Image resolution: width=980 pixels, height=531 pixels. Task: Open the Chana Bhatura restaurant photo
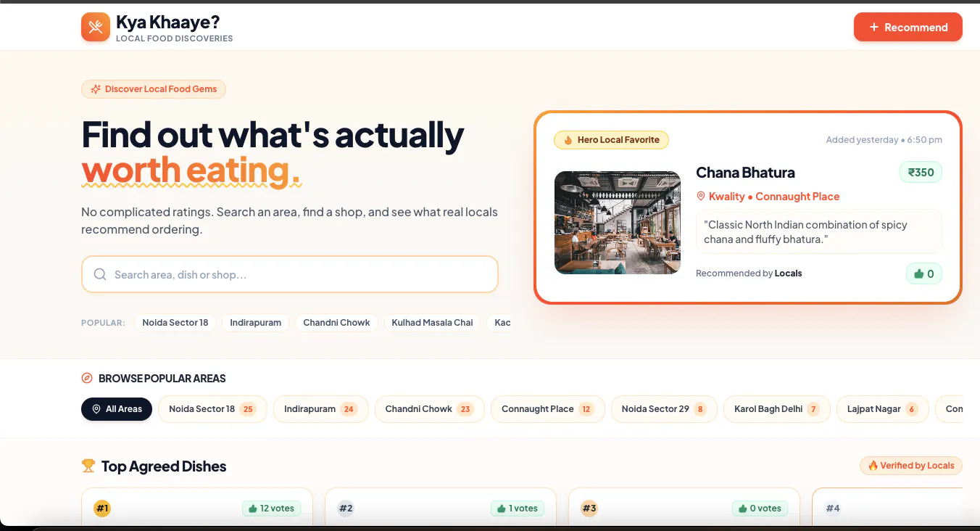tap(618, 223)
